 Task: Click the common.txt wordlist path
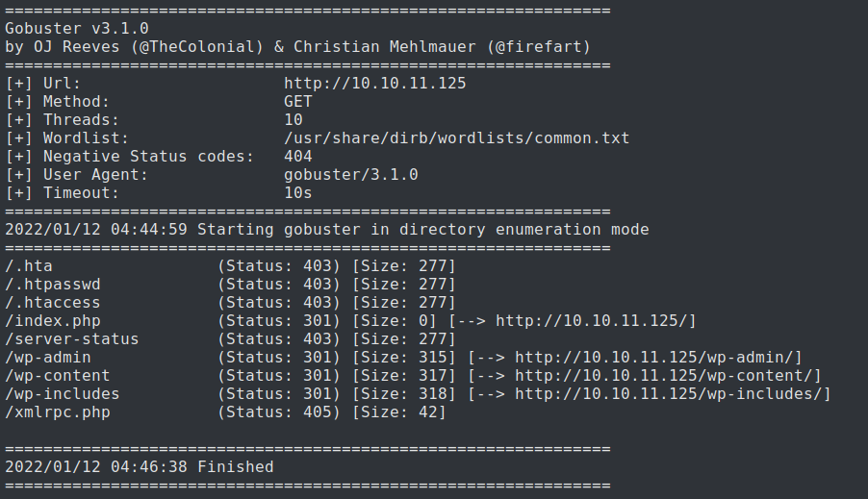pos(456,137)
